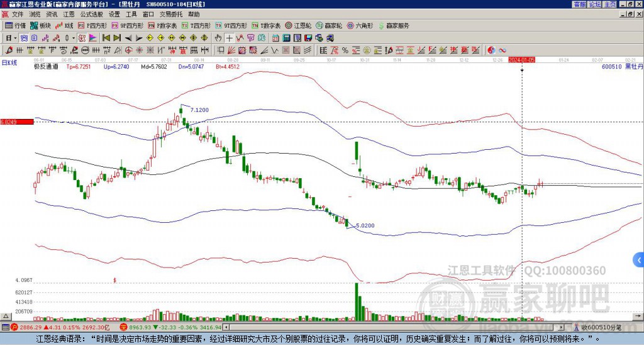Select the zigzag wave line tool
The height and width of the screenshot is (345, 644).
coord(274,50)
